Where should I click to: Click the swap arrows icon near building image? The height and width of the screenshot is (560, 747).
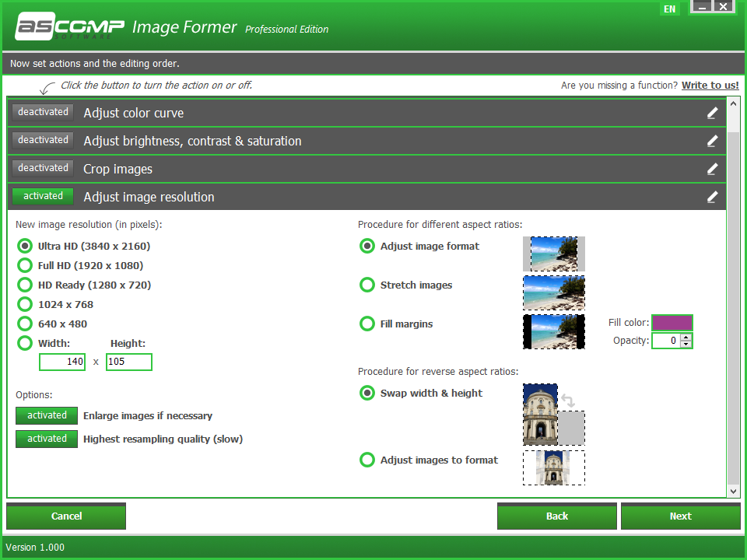568,401
